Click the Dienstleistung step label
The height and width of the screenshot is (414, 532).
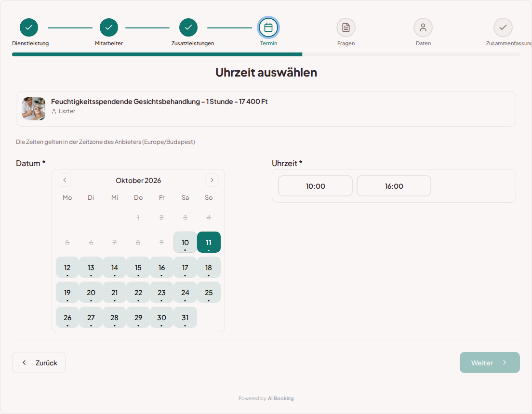(30, 43)
